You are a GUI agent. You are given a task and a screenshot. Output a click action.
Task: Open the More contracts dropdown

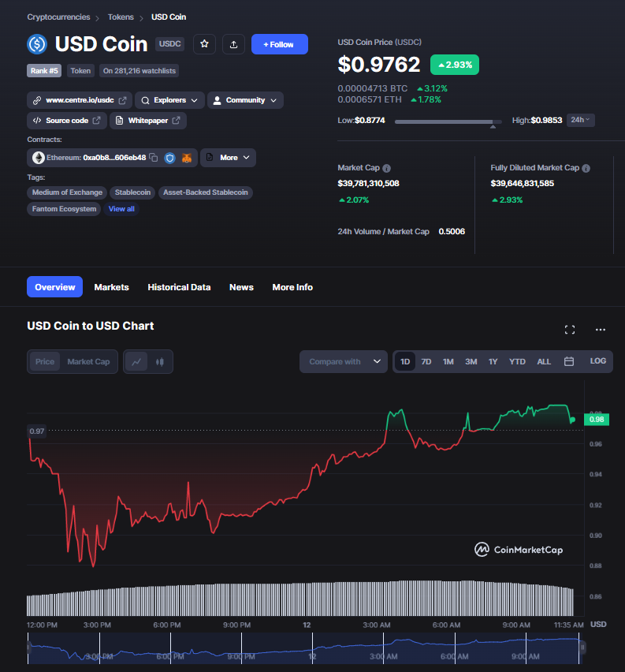[228, 158]
